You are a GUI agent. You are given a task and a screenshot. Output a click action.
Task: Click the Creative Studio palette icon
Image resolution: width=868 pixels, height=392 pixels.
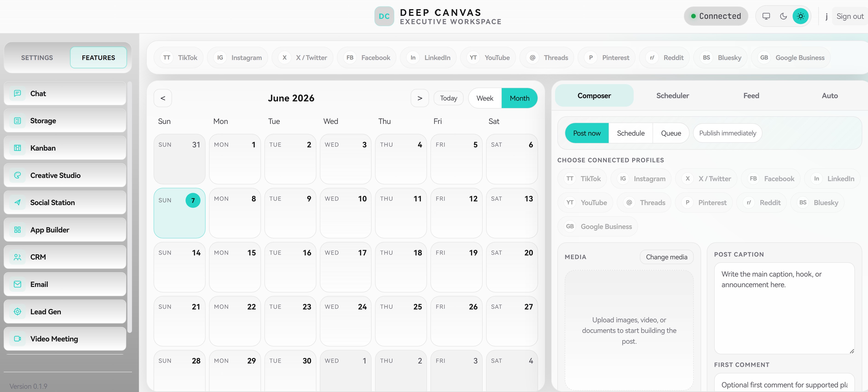[17, 175]
